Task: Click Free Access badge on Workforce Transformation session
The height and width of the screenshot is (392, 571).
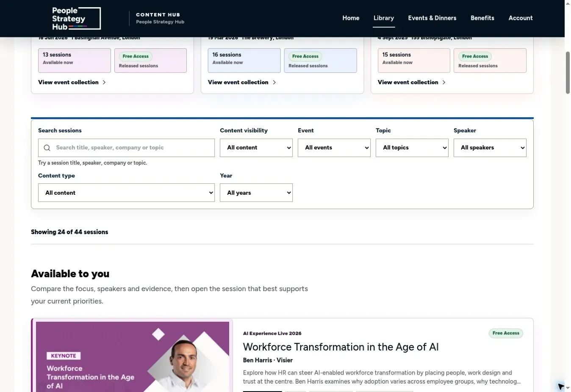Action: [x=506, y=333]
